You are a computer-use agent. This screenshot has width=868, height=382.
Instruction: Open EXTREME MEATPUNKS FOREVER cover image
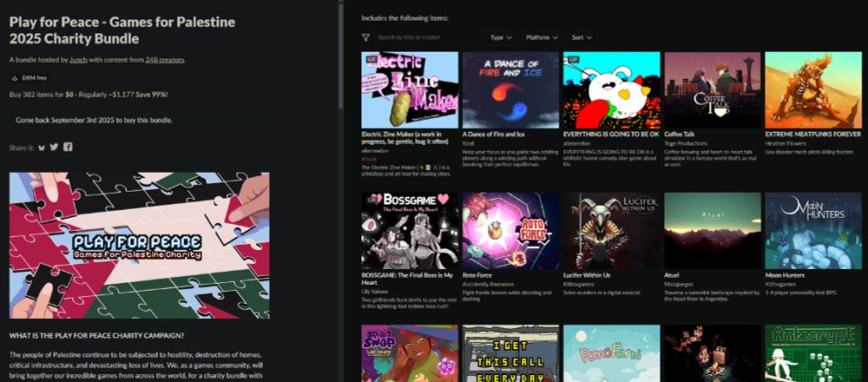pos(813,89)
